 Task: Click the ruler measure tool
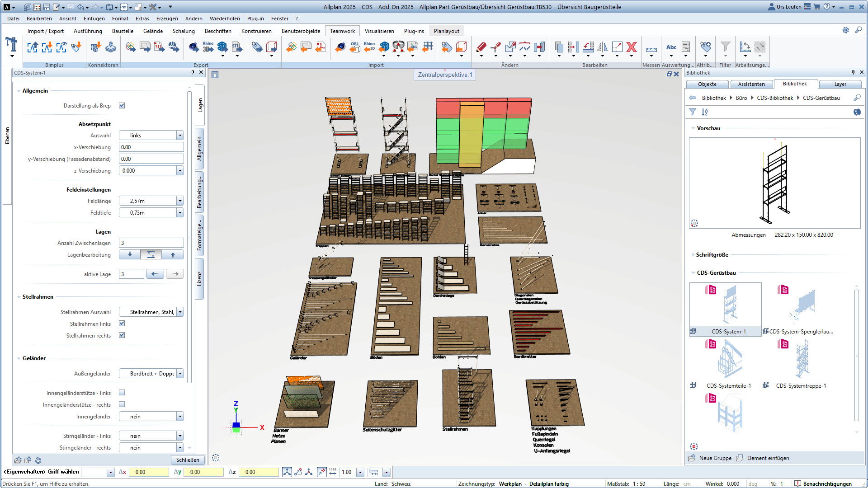651,49
